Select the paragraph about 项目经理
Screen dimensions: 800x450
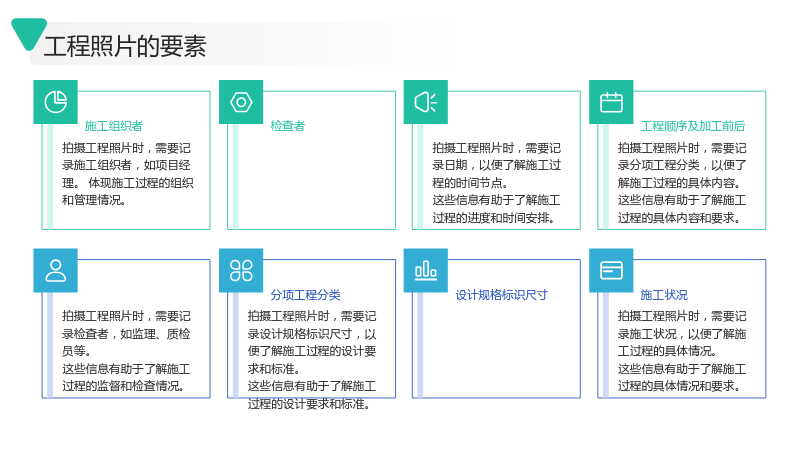pos(128,174)
